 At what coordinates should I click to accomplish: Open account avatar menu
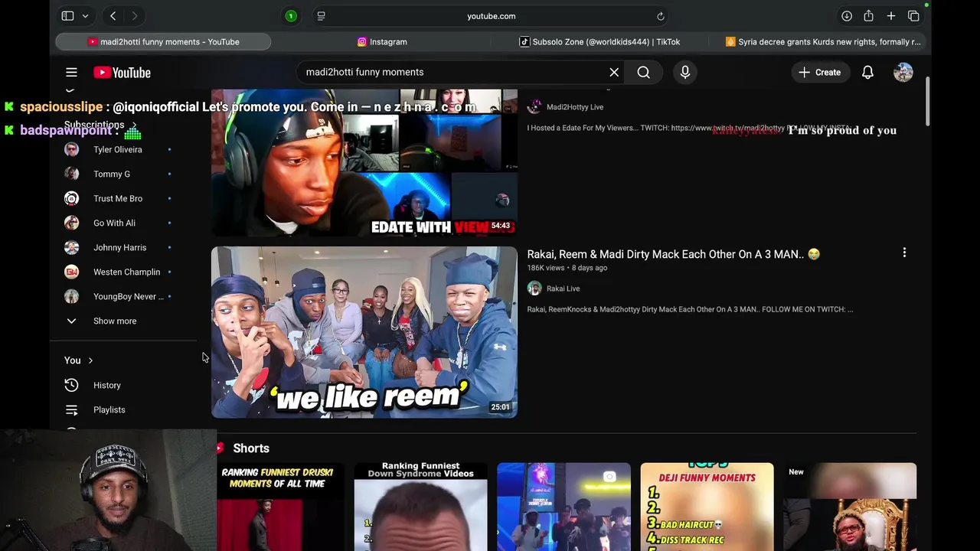tap(903, 72)
